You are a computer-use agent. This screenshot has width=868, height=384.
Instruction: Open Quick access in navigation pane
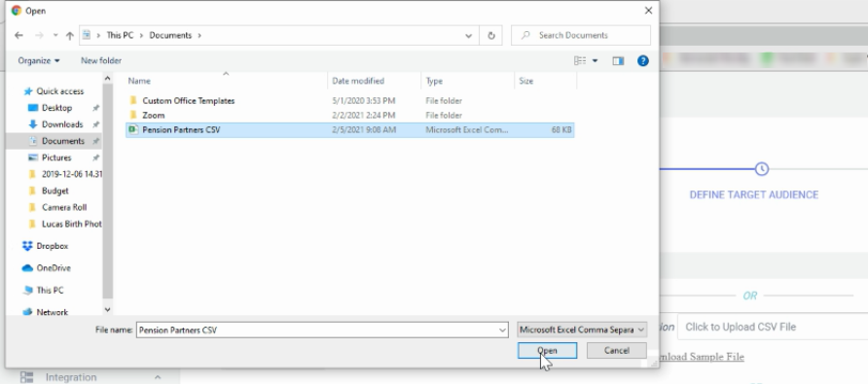[x=59, y=91]
